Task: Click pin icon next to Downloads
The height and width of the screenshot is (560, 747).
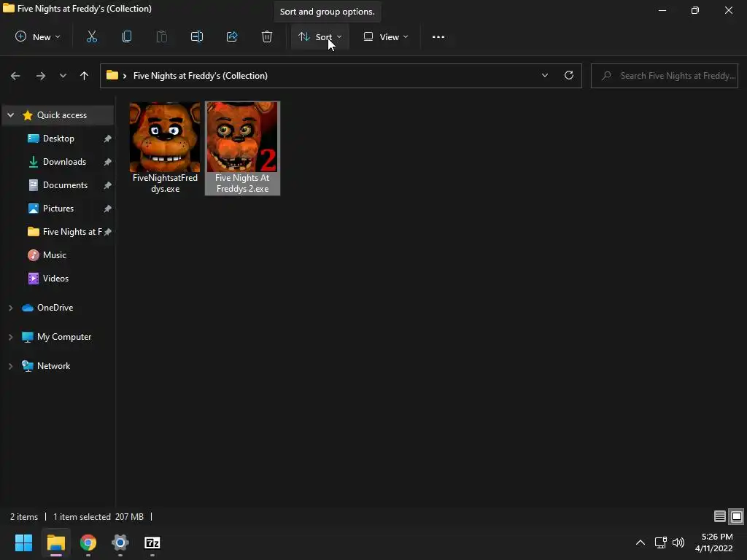Action: coord(108,162)
